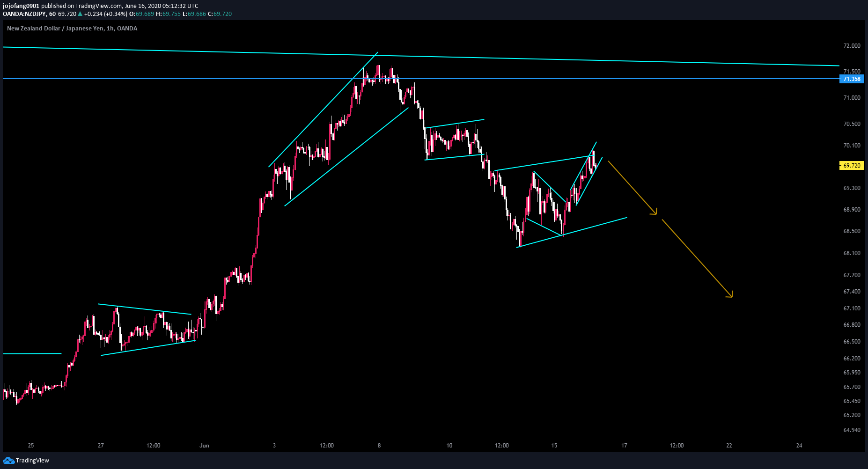The width and height of the screenshot is (868, 469).
Task: Click the date label 24 on time axis
Action: (x=799, y=446)
